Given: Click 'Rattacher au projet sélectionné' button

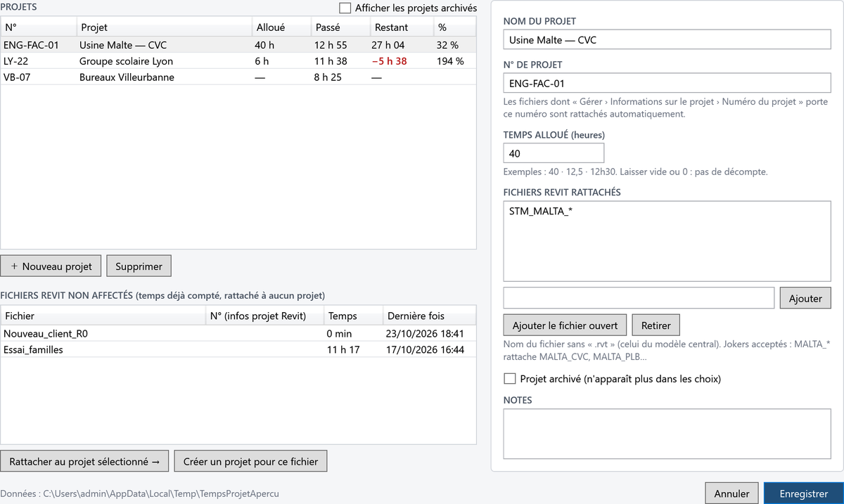Looking at the screenshot, I should tap(84, 462).
